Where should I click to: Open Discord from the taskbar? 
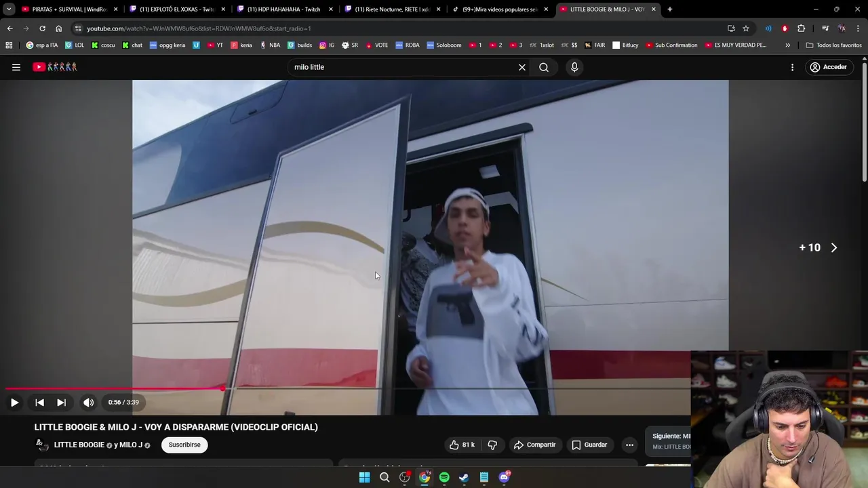click(x=504, y=477)
